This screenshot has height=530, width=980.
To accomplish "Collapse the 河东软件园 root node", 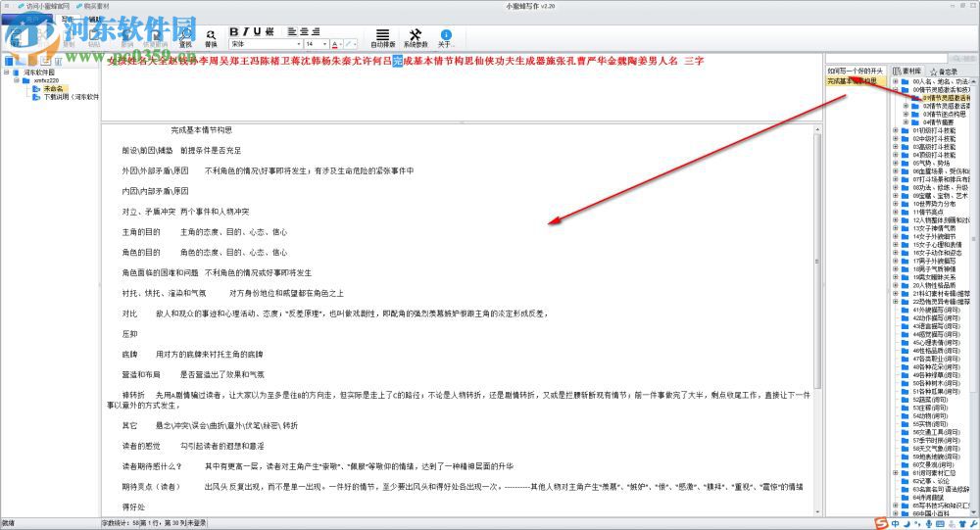I will 6,72.
